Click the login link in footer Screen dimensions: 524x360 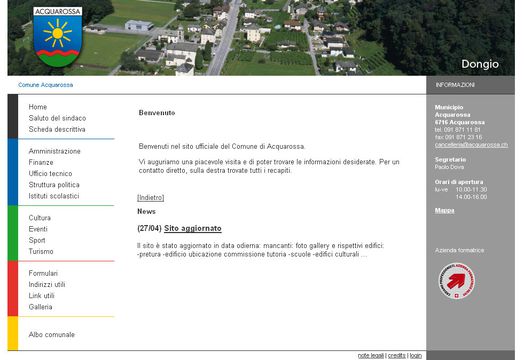coord(416,356)
